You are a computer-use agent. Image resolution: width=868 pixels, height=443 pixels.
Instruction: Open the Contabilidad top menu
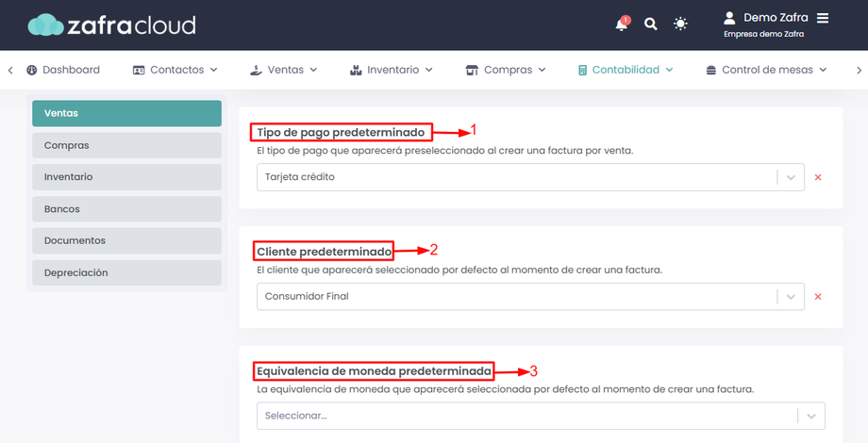pos(626,71)
